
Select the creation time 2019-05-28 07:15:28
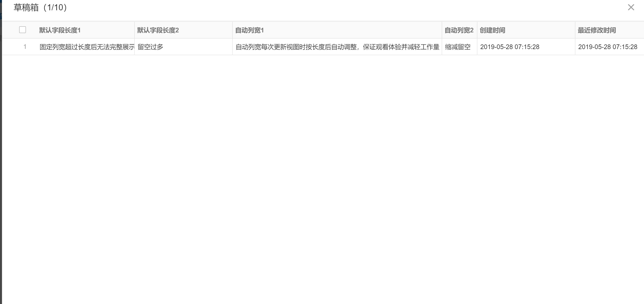pos(510,47)
